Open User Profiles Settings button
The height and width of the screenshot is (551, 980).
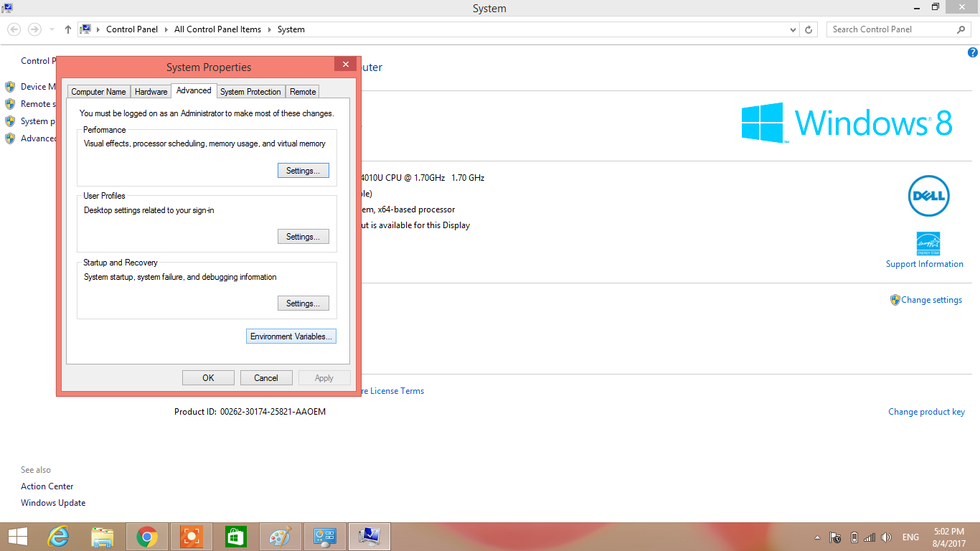pyautogui.click(x=303, y=237)
